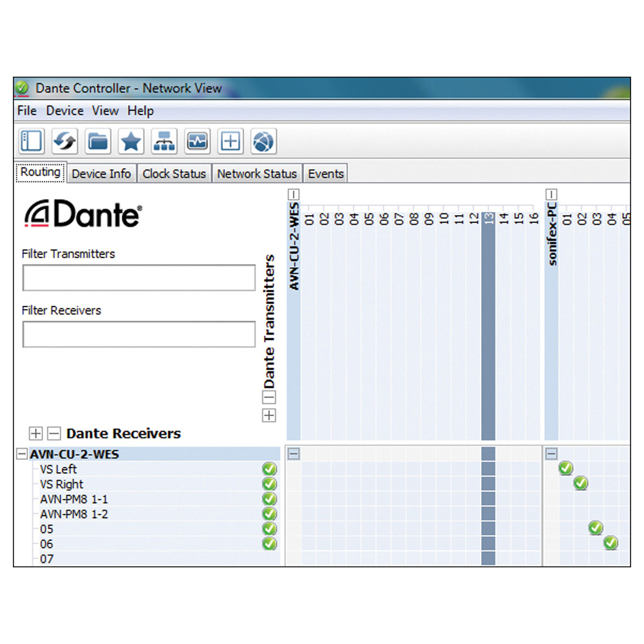Click sonifex-PC transmitter channel 01 header
Screen dimensions: 644x644
click(567, 218)
